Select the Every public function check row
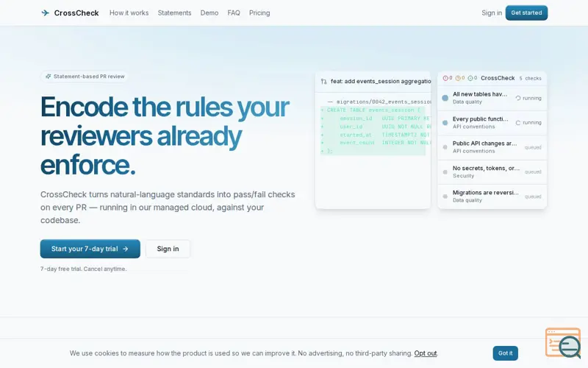The width and height of the screenshot is (588, 368). [492, 123]
